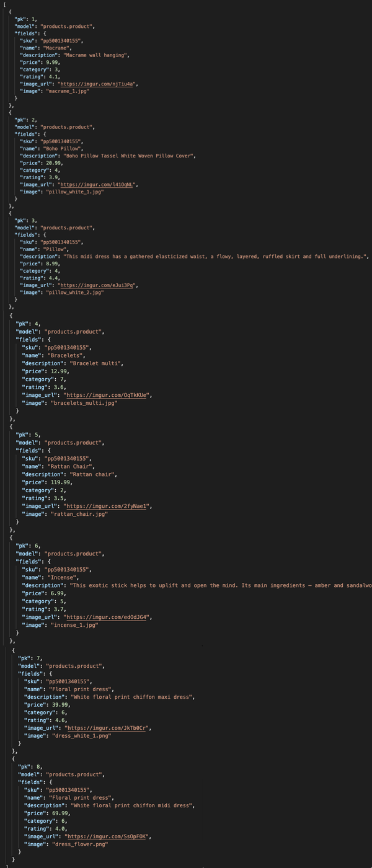Click the "incense_1.jpg" image value
The width and height of the screenshot is (372, 868).
click(x=74, y=625)
